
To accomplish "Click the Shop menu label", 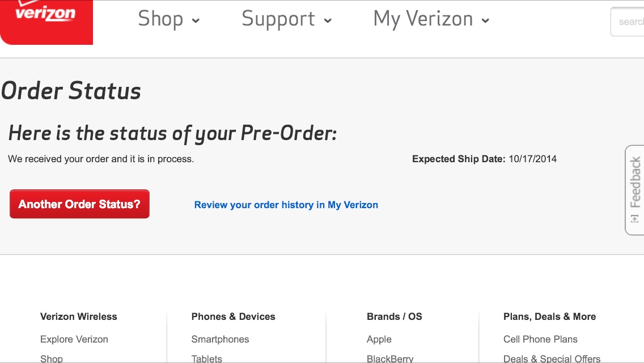I will tap(160, 19).
